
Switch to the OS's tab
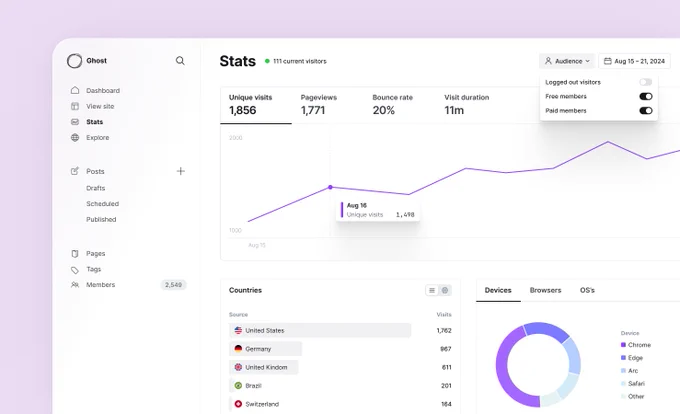(587, 290)
